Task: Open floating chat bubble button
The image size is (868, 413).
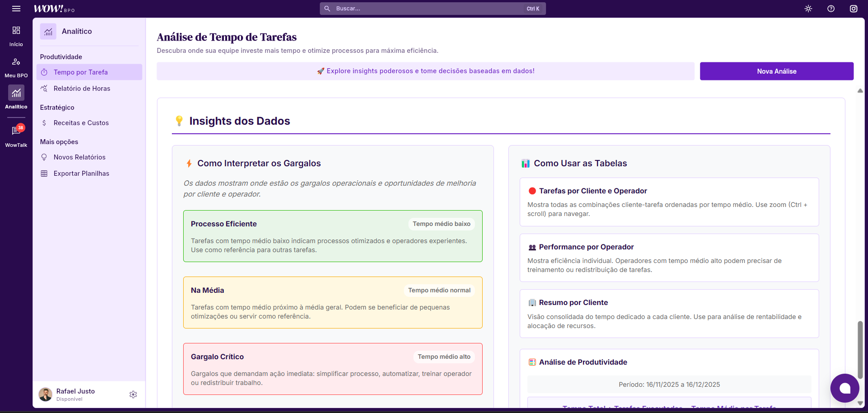Action: [844, 388]
